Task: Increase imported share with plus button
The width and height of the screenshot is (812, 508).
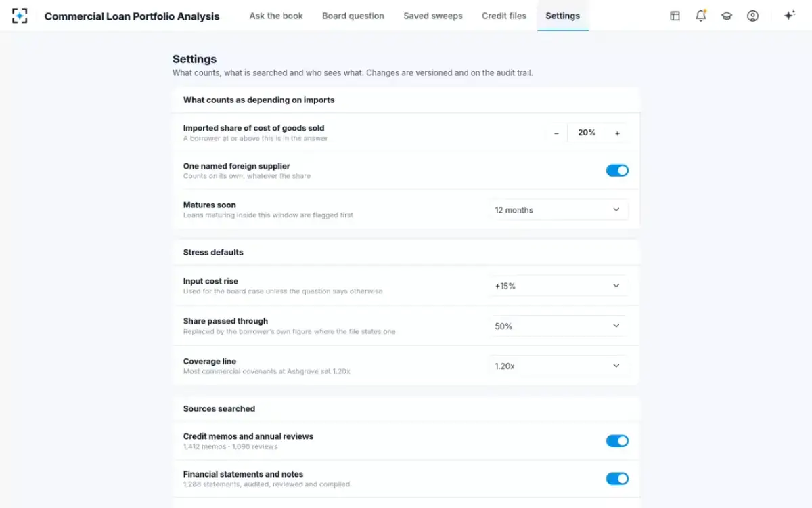Action: tap(617, 133)
